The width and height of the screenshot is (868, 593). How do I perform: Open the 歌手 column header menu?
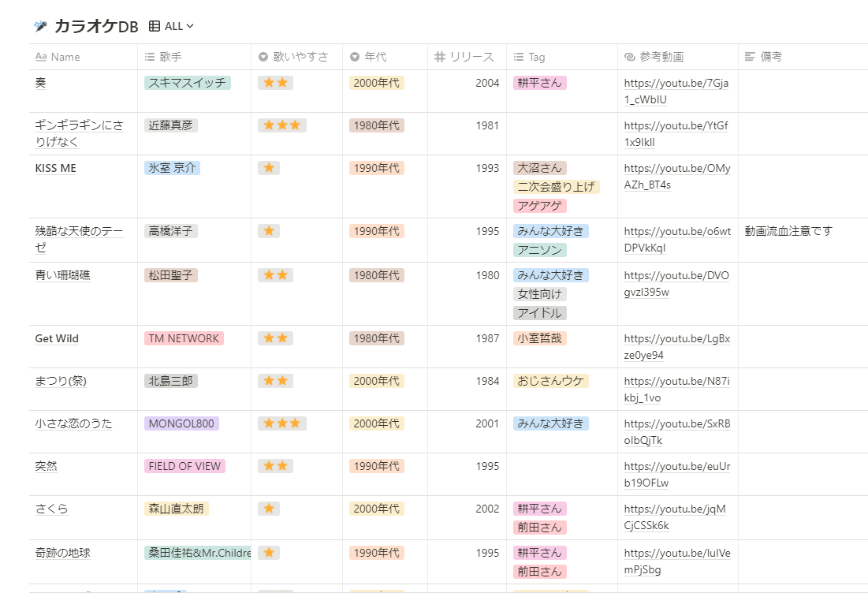[x=194, y=57]
